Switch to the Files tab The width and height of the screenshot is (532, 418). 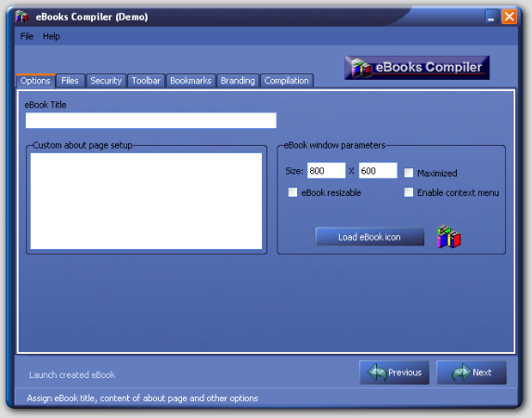(70, 81)
